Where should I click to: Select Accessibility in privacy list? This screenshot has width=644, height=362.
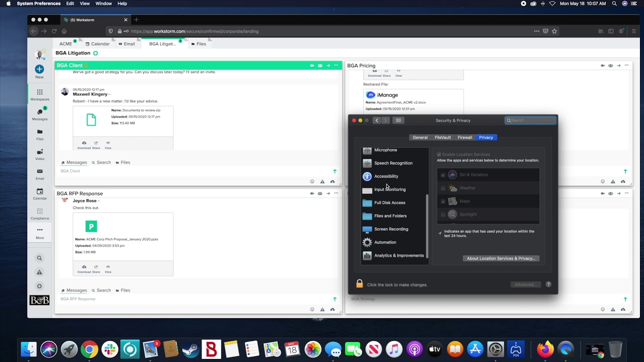[x=395, y=176]
